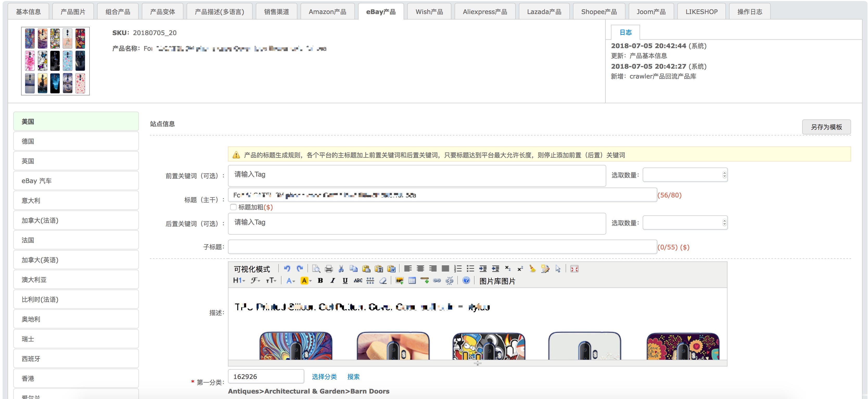Open 选取数量 dropdown for 后置关键词
868x399 pixels.
(x=685, y=223)
